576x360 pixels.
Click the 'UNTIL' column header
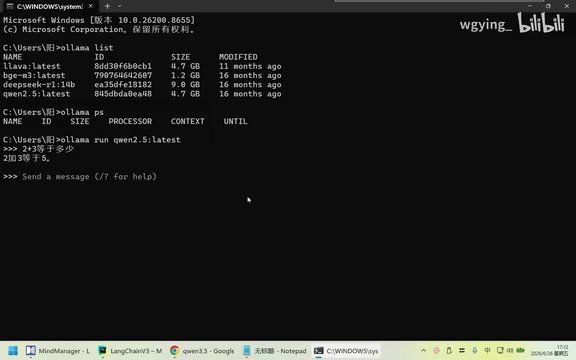[x=235, y=122]
